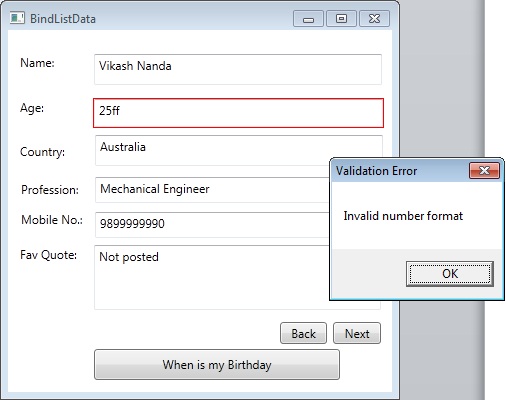The height and width of the screenshot is (400, 506).
Task: Click the When is my Birthday button
Action: pos(217,364)
